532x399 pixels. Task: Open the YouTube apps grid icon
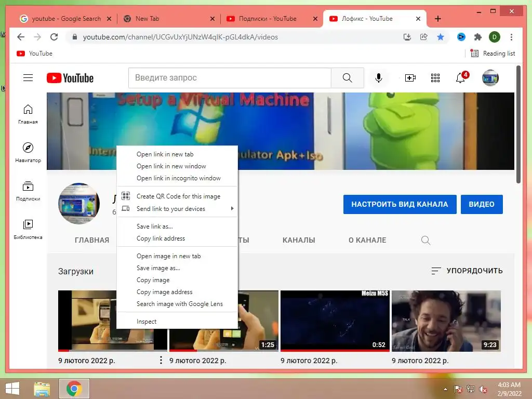pyautogui.click(x=435, y=78)
